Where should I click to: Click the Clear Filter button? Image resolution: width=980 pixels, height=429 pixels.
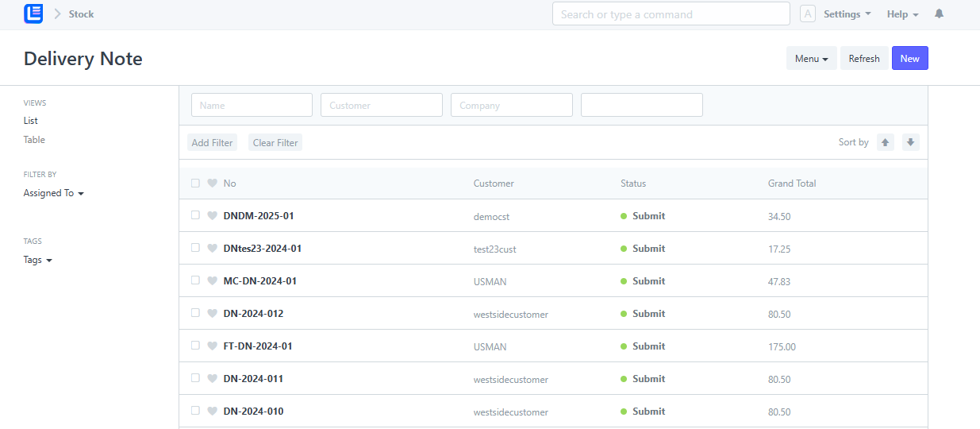tap(275, 142)
